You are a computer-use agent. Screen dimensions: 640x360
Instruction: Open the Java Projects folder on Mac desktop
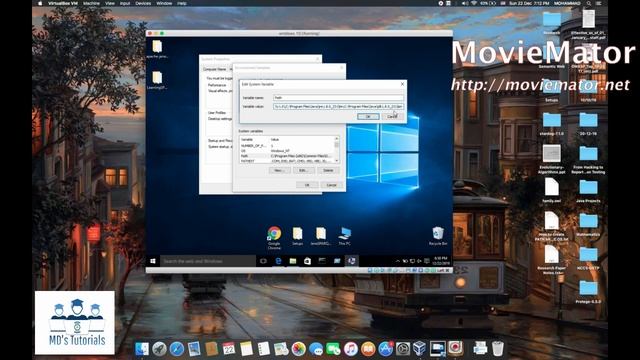coord(588,191)
